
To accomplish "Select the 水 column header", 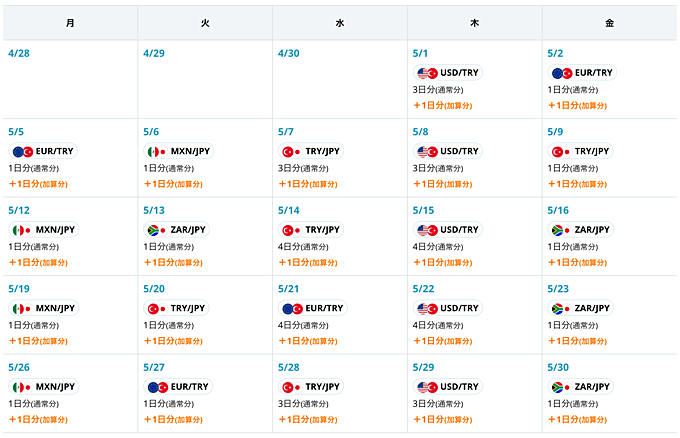I will pos(340,22).
